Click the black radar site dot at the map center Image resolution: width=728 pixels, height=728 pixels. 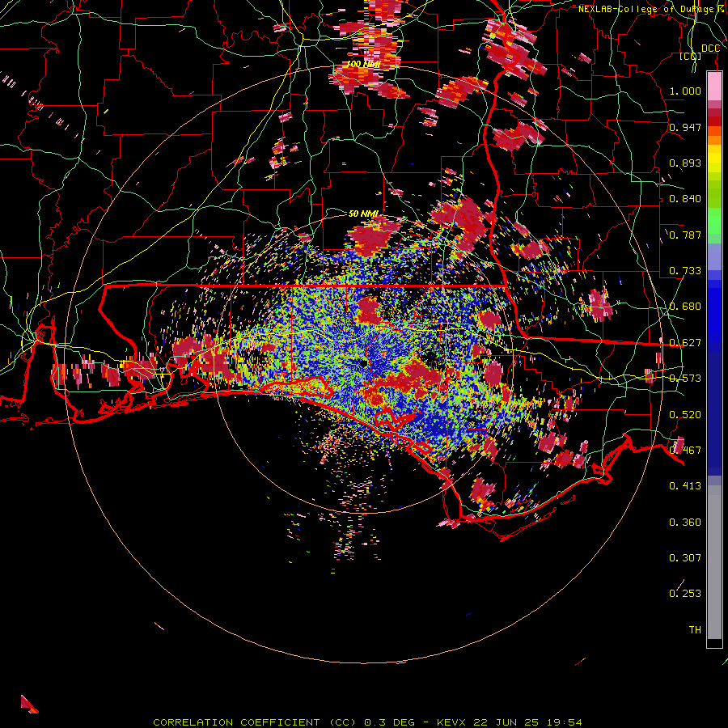coord(363,363)
